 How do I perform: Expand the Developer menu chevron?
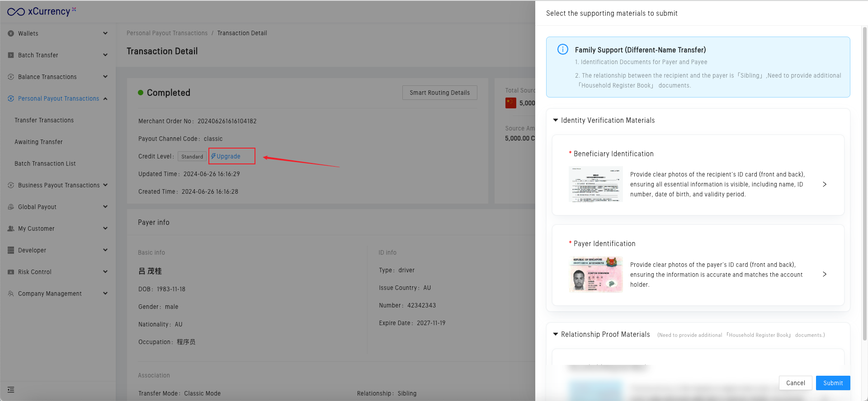click(x=105, y=250)
